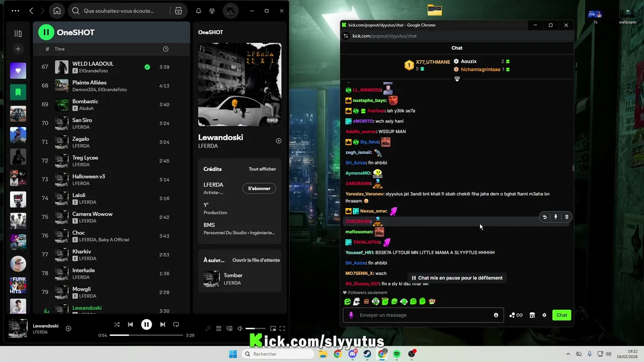Open the Spotify profile avatar menu
This screenshot has width=644, height=362.
(230, 11)
